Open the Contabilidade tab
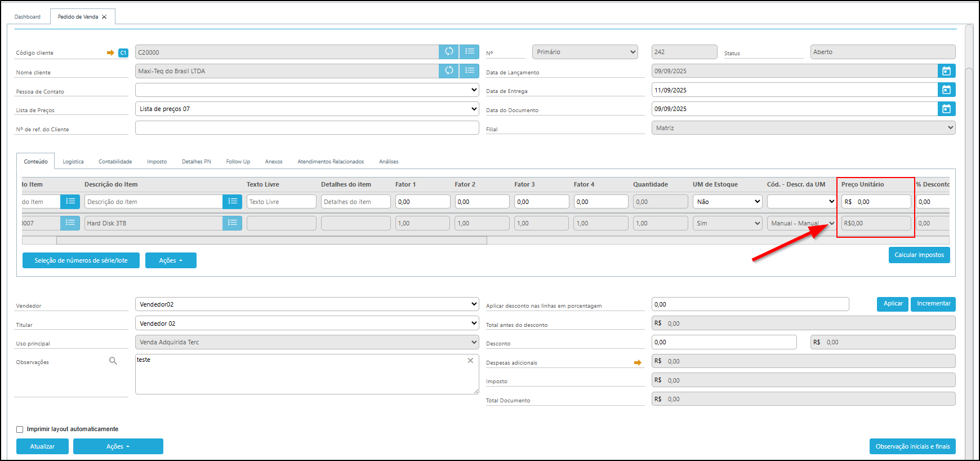The image size is (980, 461). (x=115, y=162)
